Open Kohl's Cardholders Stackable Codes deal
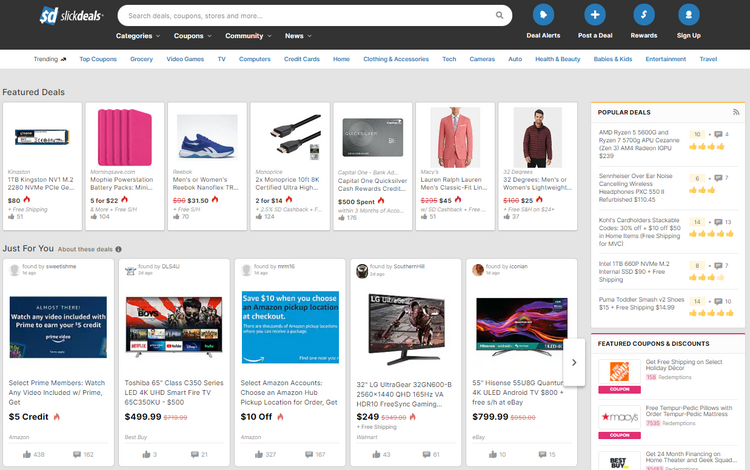The image size is (750, 470). (x=640, y=232)
